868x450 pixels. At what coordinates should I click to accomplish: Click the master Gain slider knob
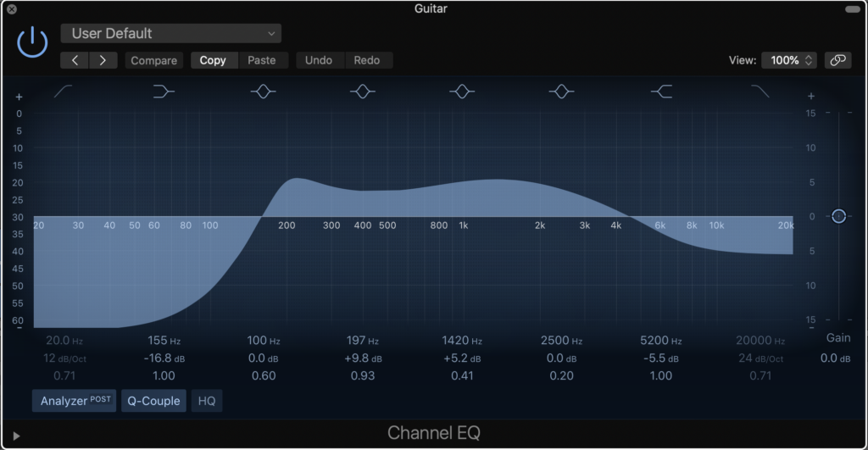[x=838, y=216]
